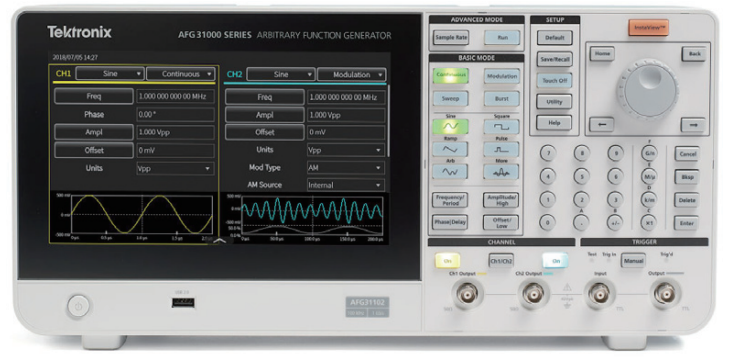Tap the CH1 Freq value field
The width and height of the screenshot is (733, 360).
(x=175, y=97)
